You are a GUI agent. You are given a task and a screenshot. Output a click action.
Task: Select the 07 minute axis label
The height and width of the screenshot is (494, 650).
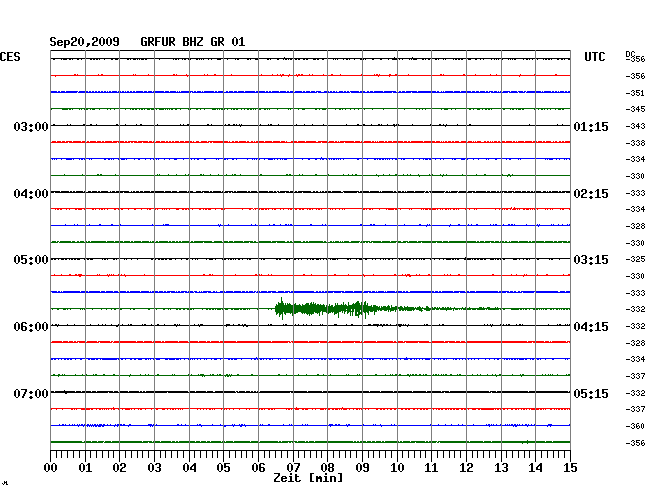[x=293, y=468]
